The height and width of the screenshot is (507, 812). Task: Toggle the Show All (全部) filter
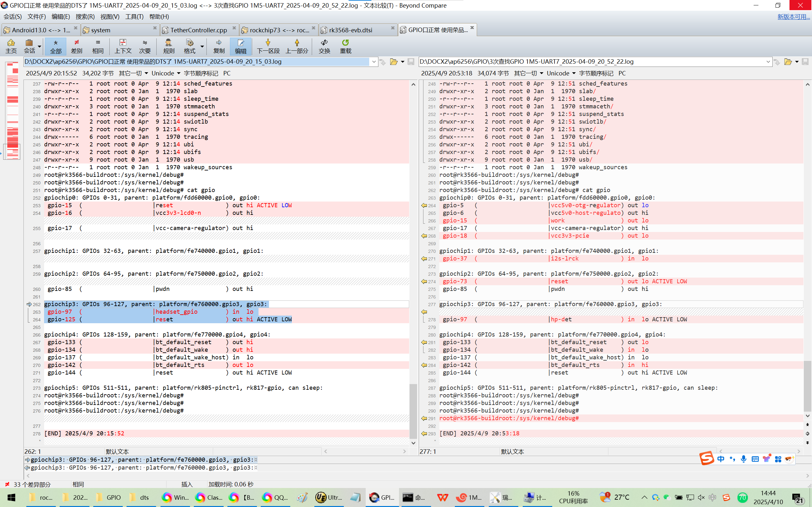coord(56,46)
